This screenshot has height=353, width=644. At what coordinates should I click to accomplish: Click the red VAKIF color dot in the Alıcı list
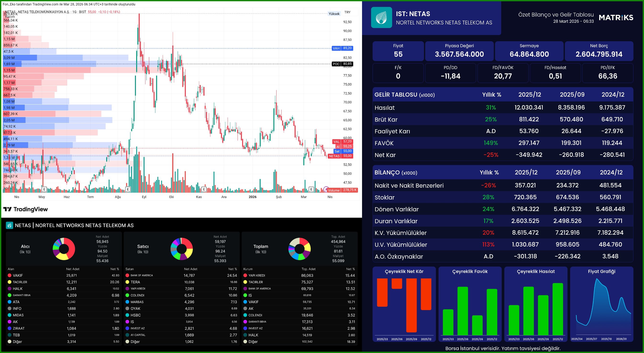(x=10, y=275)
